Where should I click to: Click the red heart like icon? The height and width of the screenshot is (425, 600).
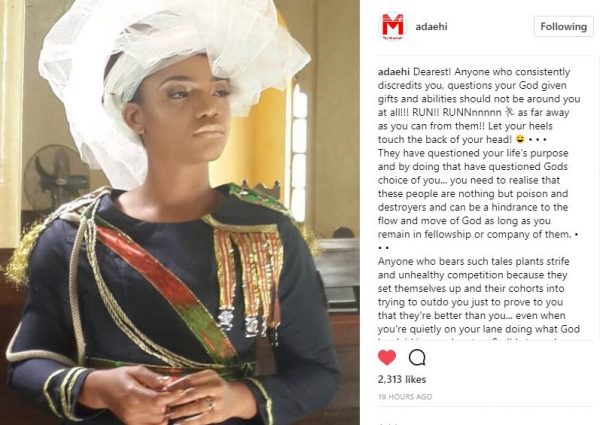click(x=387, y=357)
